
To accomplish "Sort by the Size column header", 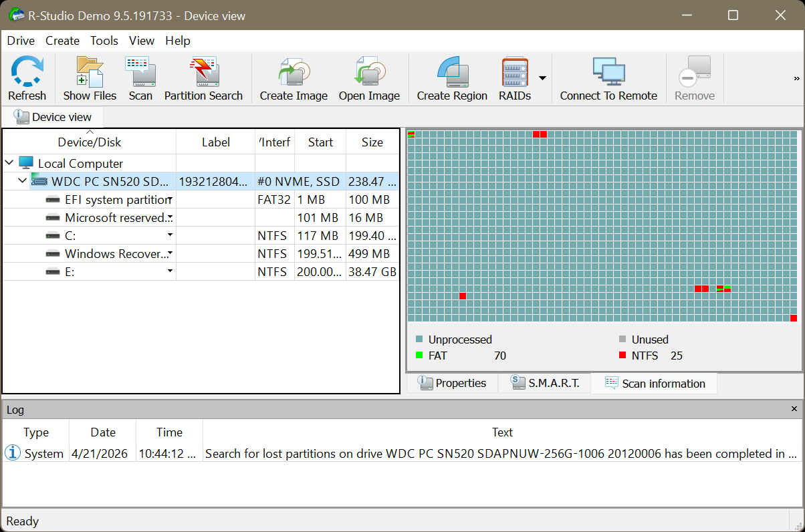I will coord(372,142).
